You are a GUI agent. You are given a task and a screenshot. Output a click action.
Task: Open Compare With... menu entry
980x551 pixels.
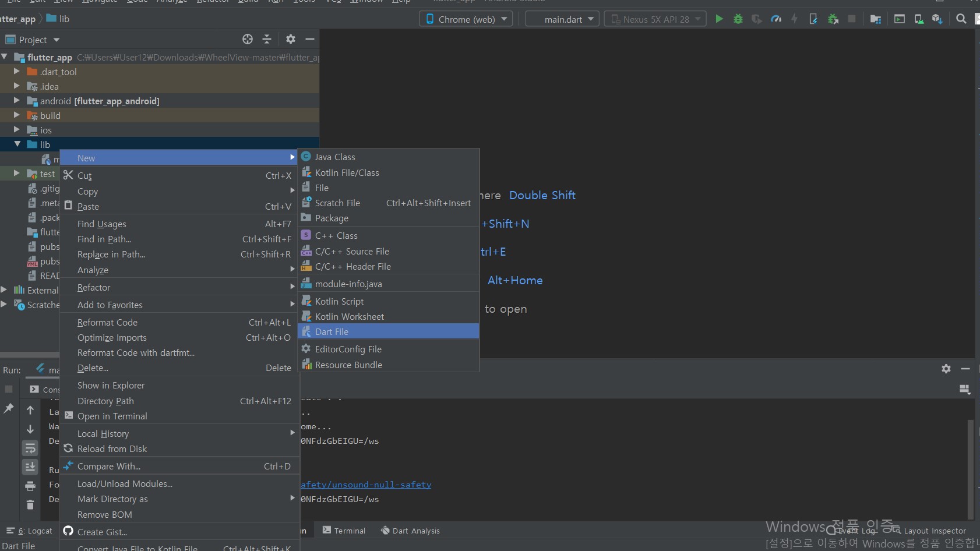click(x=179, y=466)
